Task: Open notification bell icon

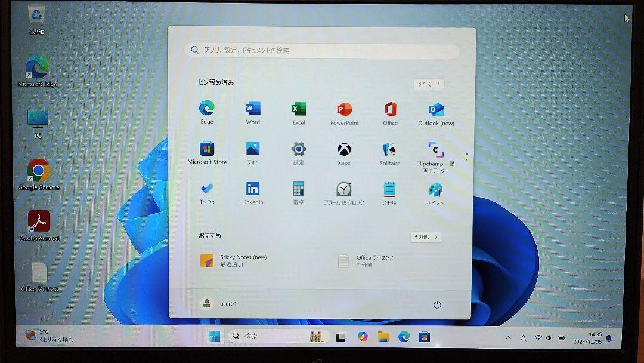Action: (609, 339)
